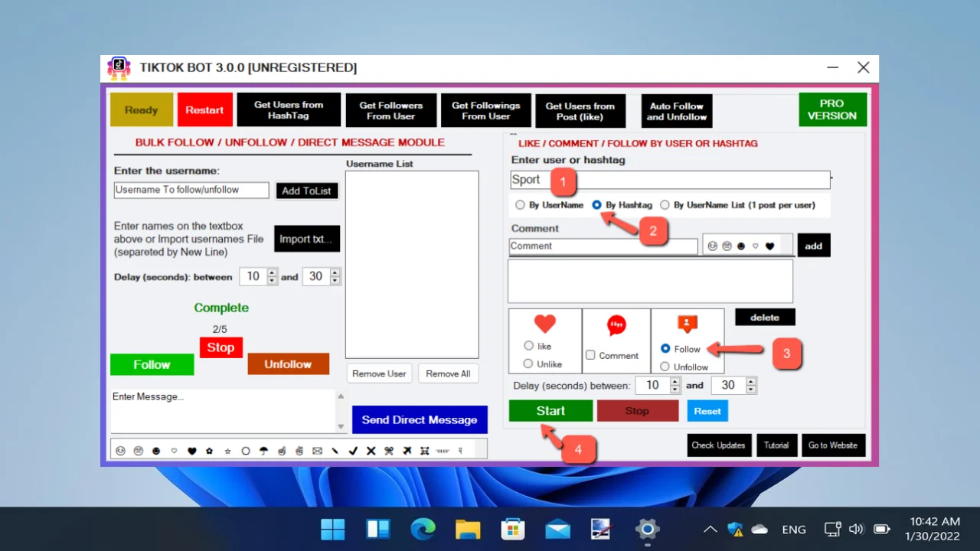
Task: Click the green Start button
Action: click(550, 411)
